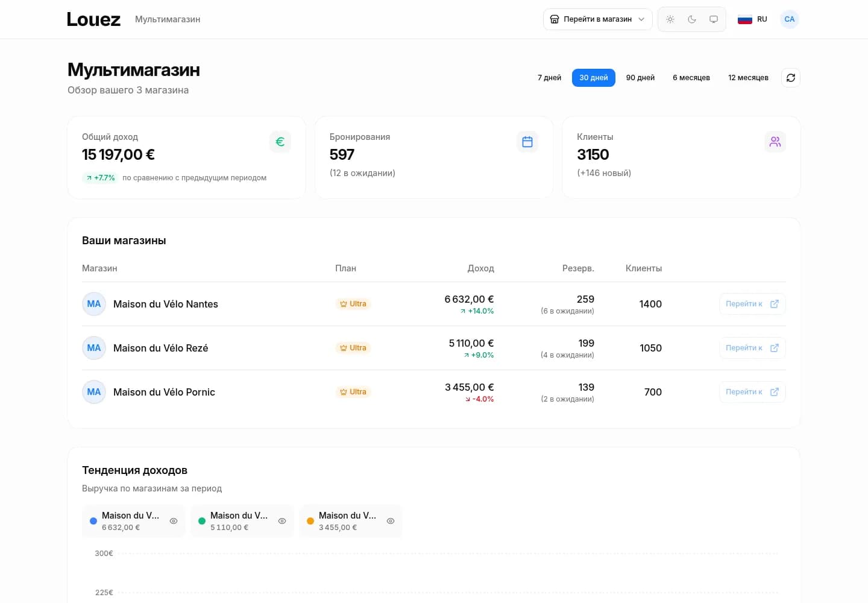Click the euro revenue icon
Image resolution: width=868 pixels, height=603 pixels.
click(x=280, y=142)
